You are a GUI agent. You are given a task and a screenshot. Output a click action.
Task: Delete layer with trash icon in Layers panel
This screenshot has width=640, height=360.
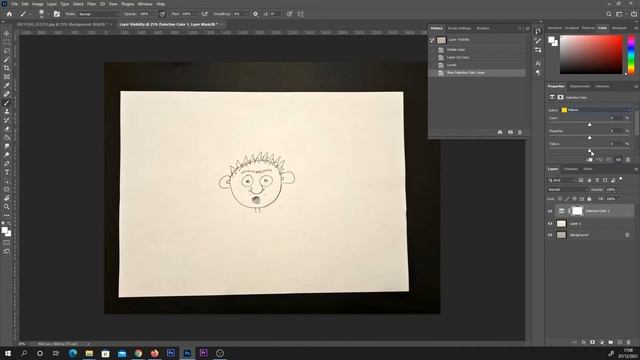tap(629, 342)
